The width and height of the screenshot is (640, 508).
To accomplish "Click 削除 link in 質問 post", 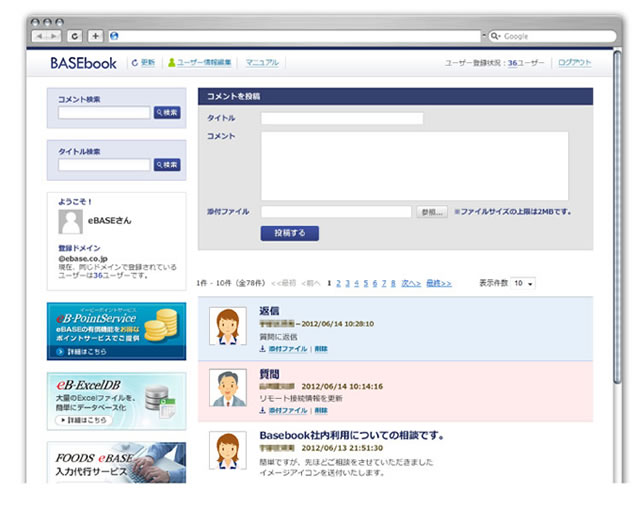I will 321,410.
